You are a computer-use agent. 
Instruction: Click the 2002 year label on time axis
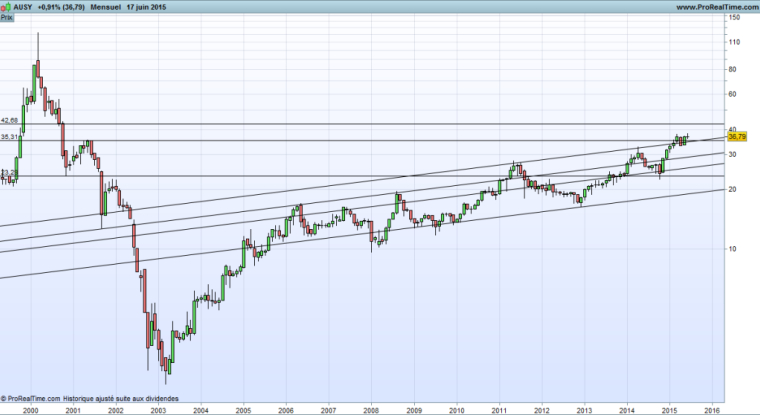pos(115,410)
